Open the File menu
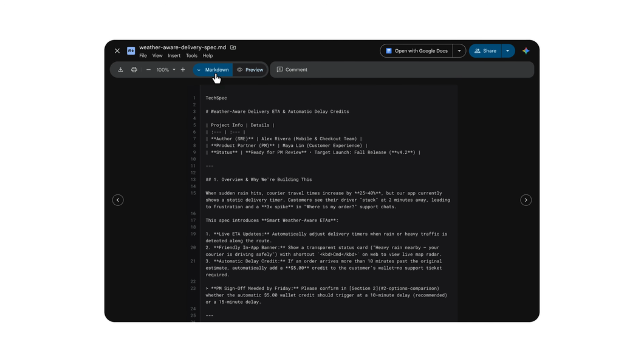Screen dimensions: 644x362 143,56
